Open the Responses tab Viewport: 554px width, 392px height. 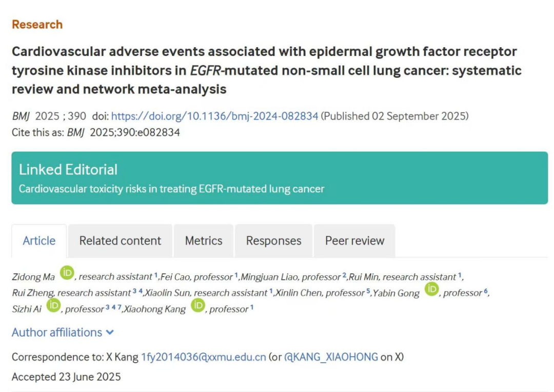(x=273, y=241)
